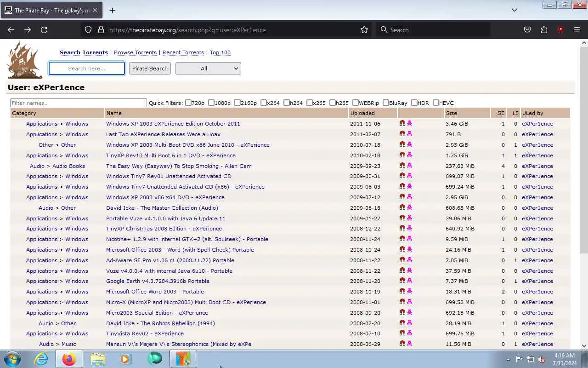
Task: Click the Search here input field
Action: 87,69
